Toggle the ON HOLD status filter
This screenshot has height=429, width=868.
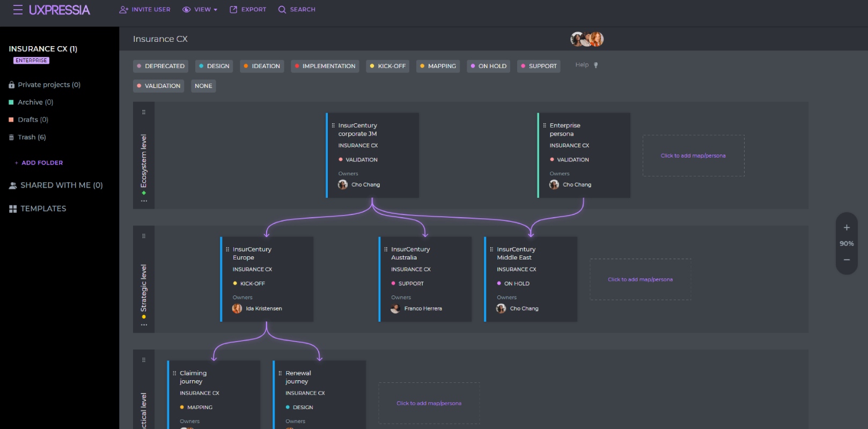click(x=488, y=66)
